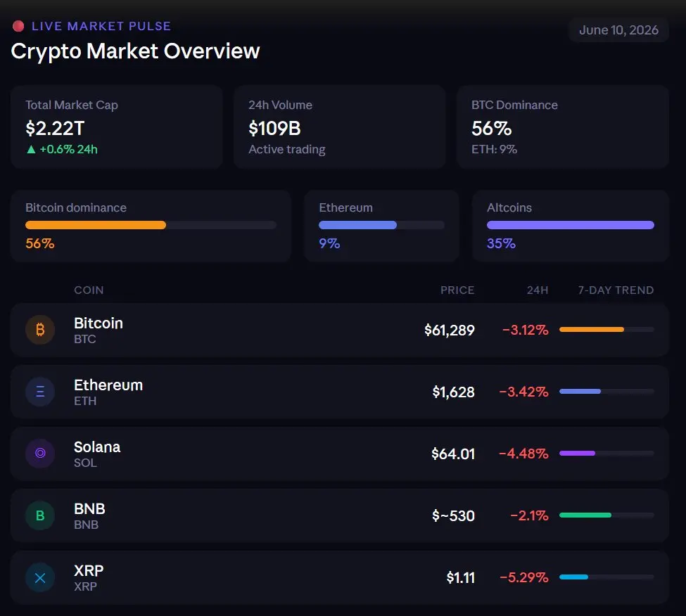This screenshot has height=616, width=686.
Task: Click the Active trading label
Action: pos(287,150)
